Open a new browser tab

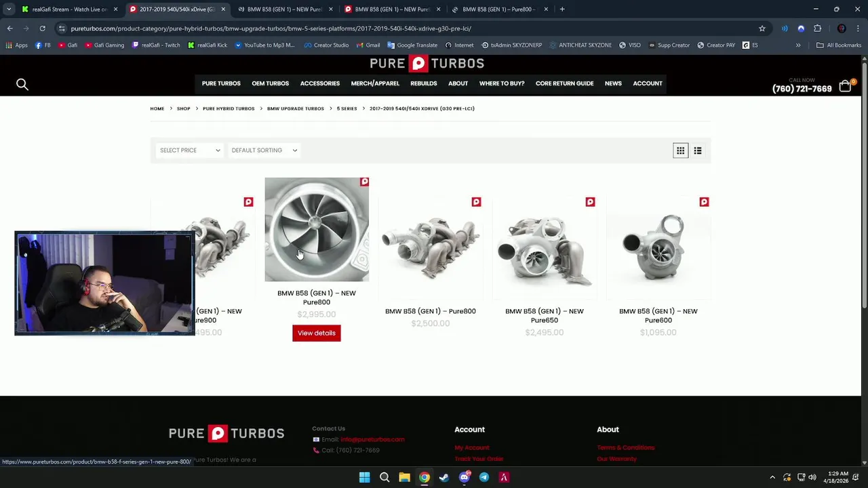(562, 9)
